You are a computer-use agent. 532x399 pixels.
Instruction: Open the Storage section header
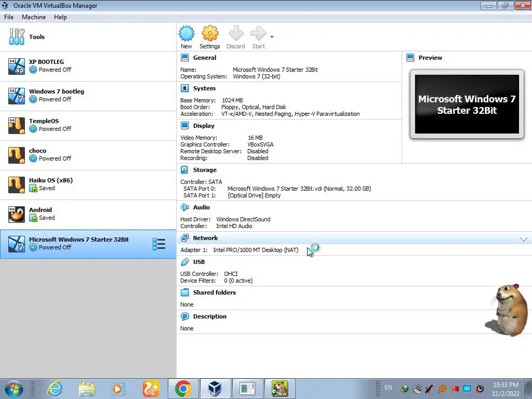tap(205, 170)
